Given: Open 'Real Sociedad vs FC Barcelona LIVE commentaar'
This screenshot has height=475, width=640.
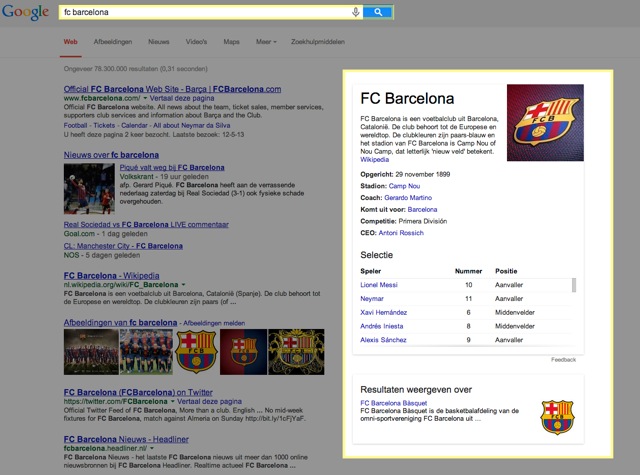Looking at the screenshot, I should click(146, 224).
